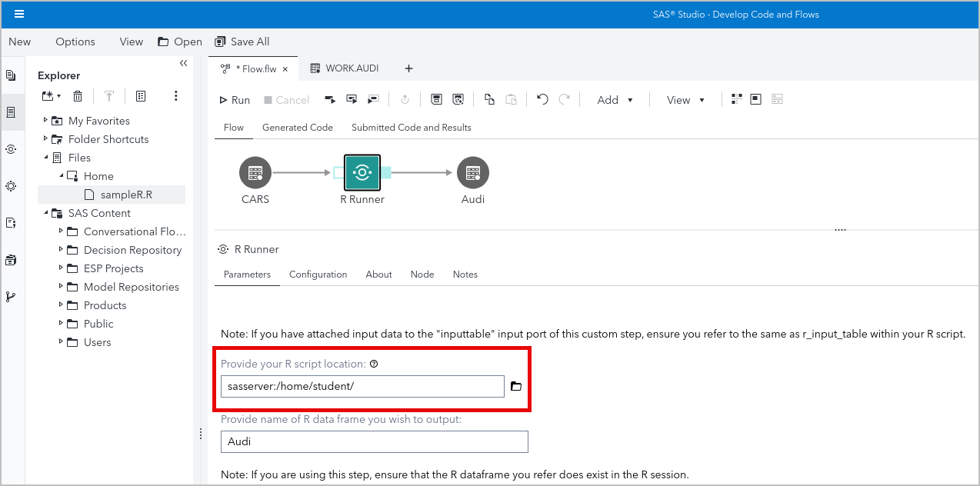980x486 pixels.
Task: Click Save All in the application toolbar
Action: tap(242, 42)
